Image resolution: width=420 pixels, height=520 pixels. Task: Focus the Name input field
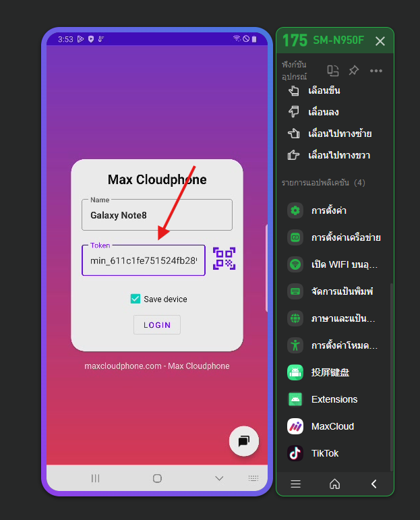(157, 215)
